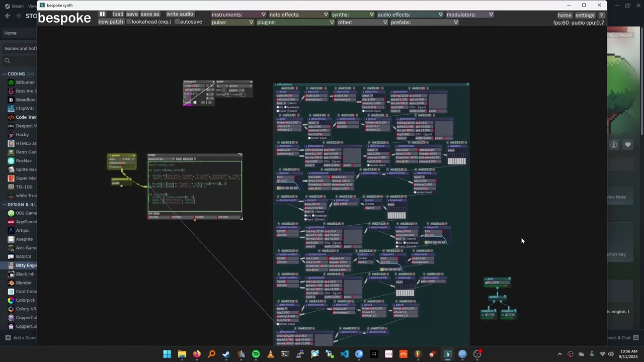Pause audio with the top-left pause button

(x=102, y=15)
